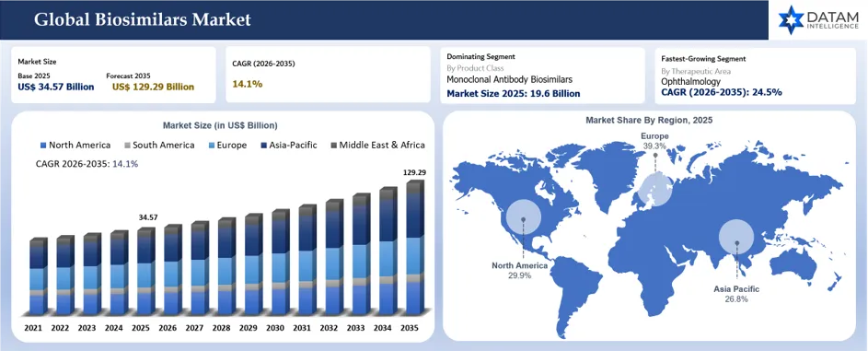Click the 'By Therapeutic Area' label
The height and width of the screenshot is (351, 868).
point(697,72)
